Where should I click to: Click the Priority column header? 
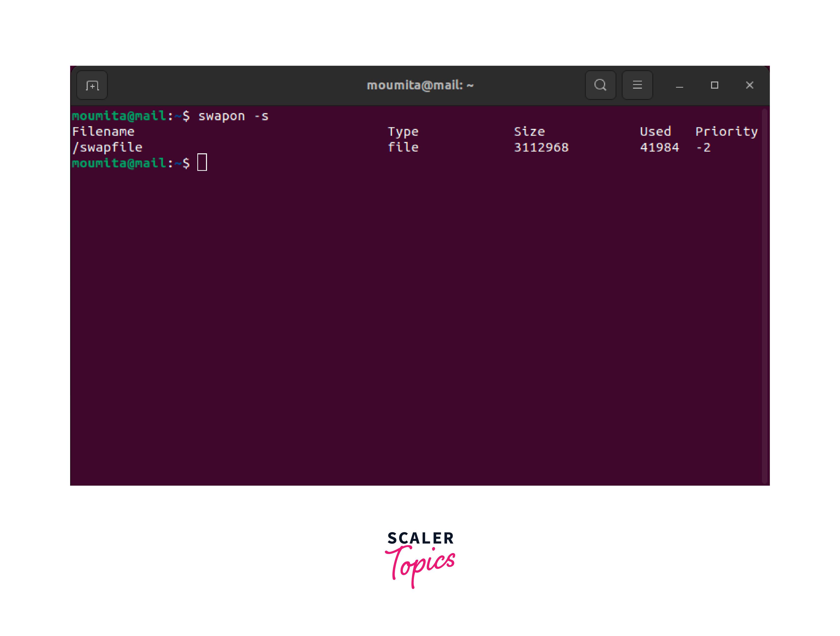click(x=726, y=132)
